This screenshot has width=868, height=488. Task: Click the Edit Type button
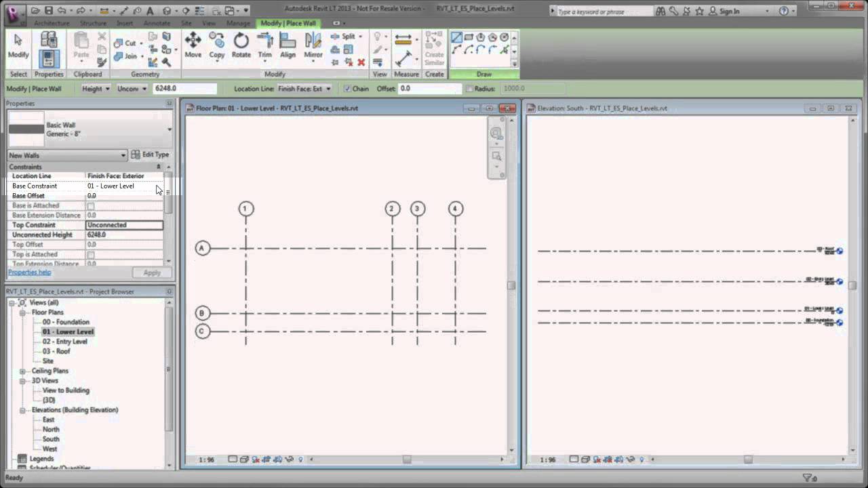tap(150, 155)
